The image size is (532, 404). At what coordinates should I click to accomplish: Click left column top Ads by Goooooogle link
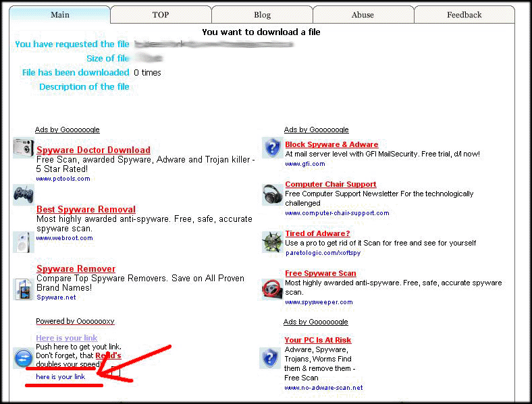(68, 129)
